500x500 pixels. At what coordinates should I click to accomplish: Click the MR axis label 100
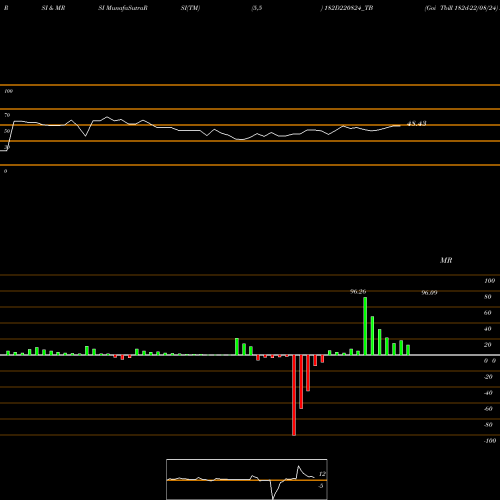(490, 281)
